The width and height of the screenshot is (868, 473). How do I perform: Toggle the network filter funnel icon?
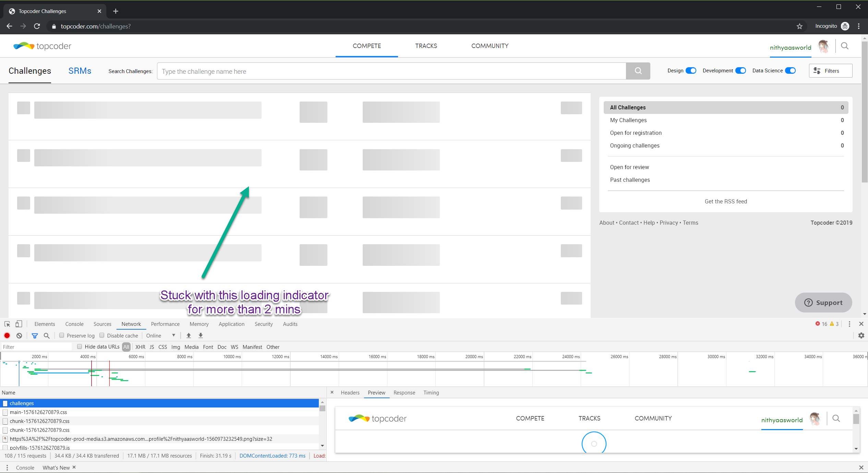(35, 335)
